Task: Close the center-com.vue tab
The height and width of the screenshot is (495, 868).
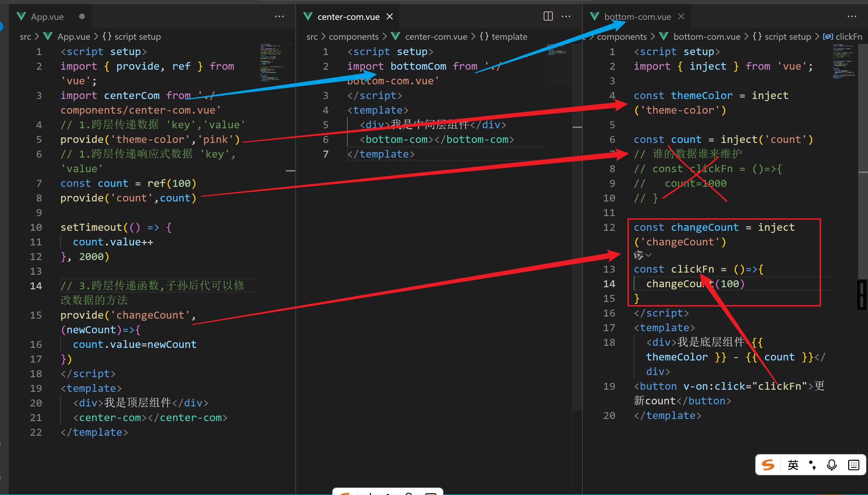Action: (390, 17)
